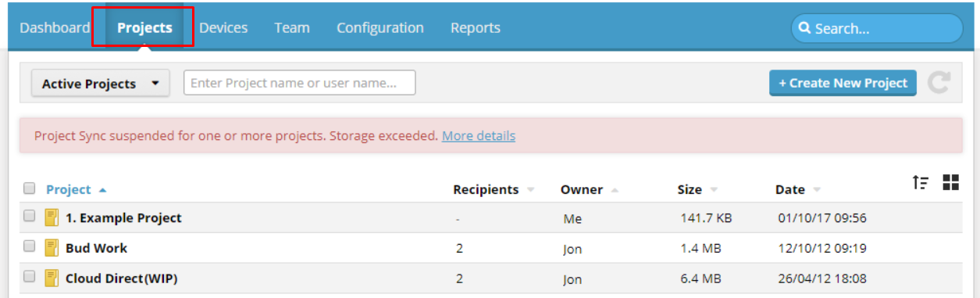Open the Active Projects dropdown
Screen dimensions: 980x298
[x=100, y=84]
